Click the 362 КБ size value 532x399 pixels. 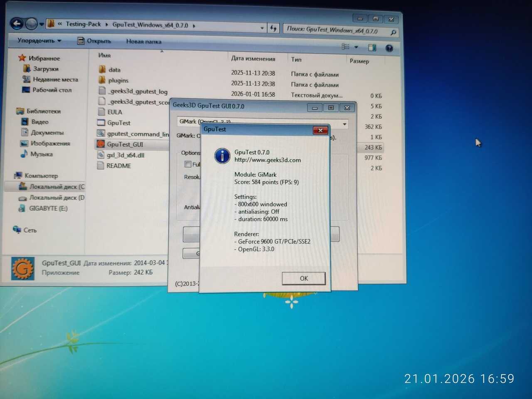pos(373,127)
